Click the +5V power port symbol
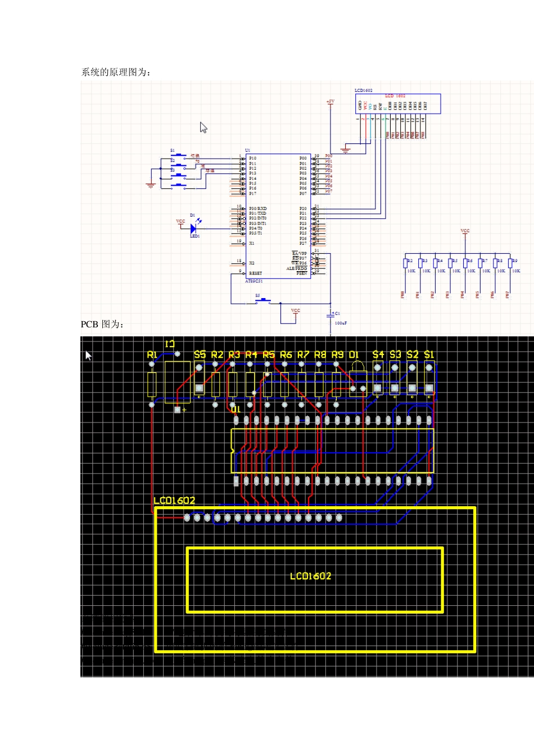This screenshot has width=534, height=756. coord(331,102)
